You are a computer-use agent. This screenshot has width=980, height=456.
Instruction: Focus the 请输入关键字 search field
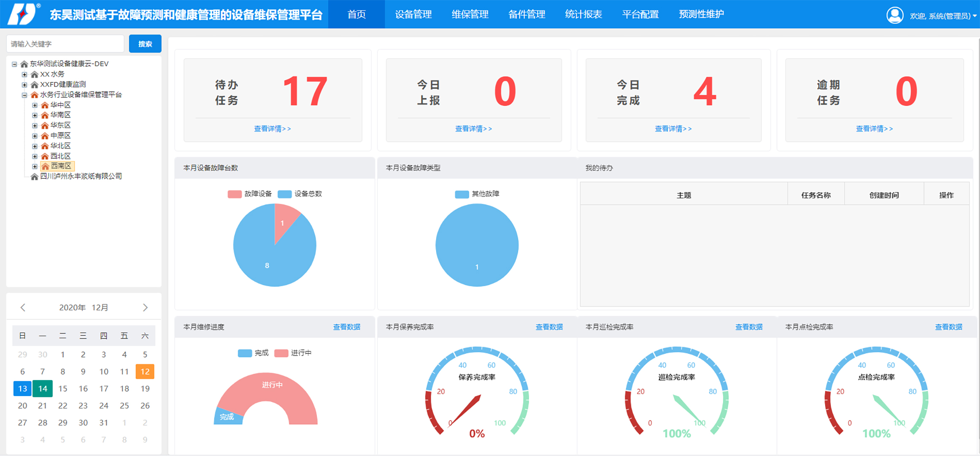tap(65, 43)
